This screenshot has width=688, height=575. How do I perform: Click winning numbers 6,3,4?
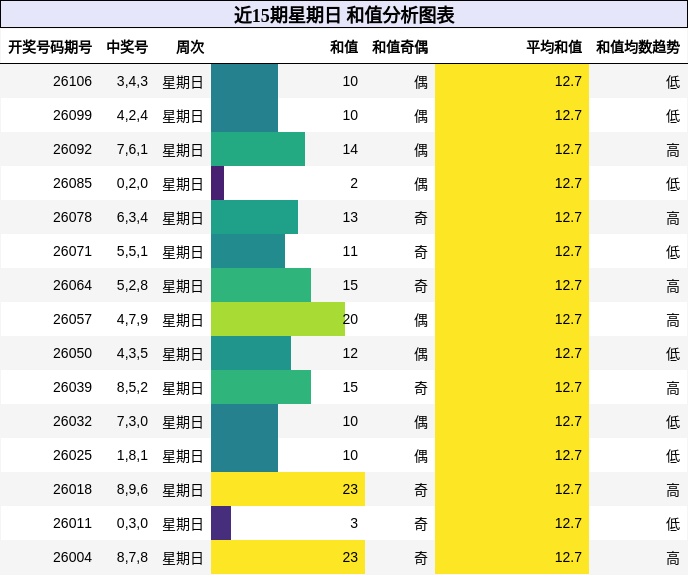pyautogui.click(x=132, y=217)
